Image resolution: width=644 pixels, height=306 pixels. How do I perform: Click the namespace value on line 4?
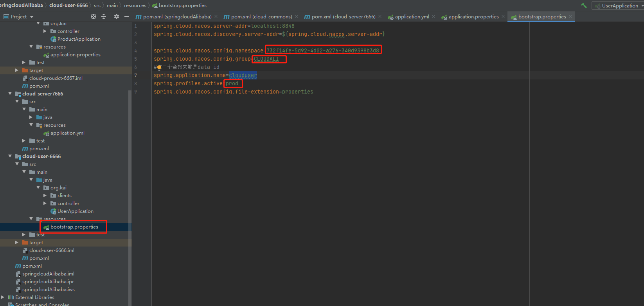[x=323, y=50]
